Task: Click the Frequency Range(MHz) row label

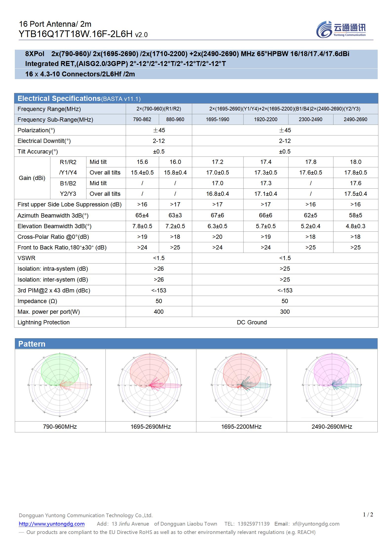Action: [x=49, y=109]
